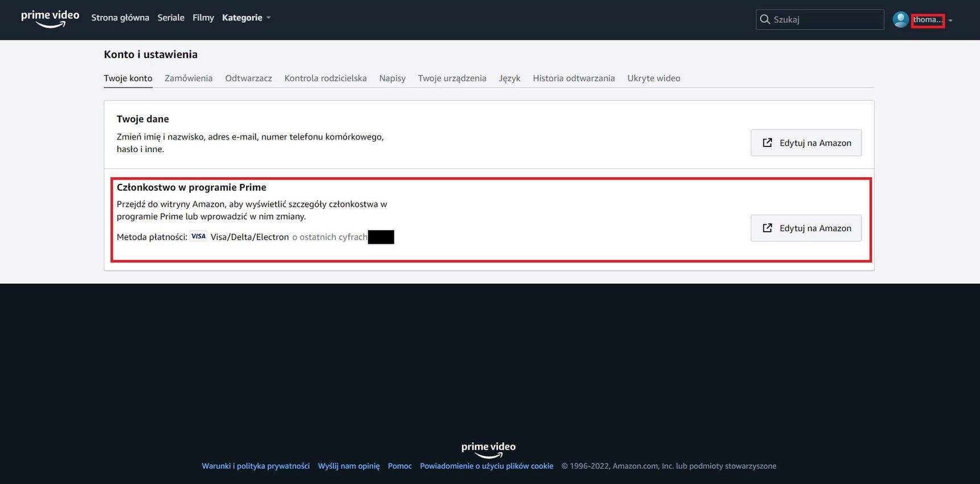Expand the Kategorie dropdown menu
The image size is (980, 484).
point(246,18)
